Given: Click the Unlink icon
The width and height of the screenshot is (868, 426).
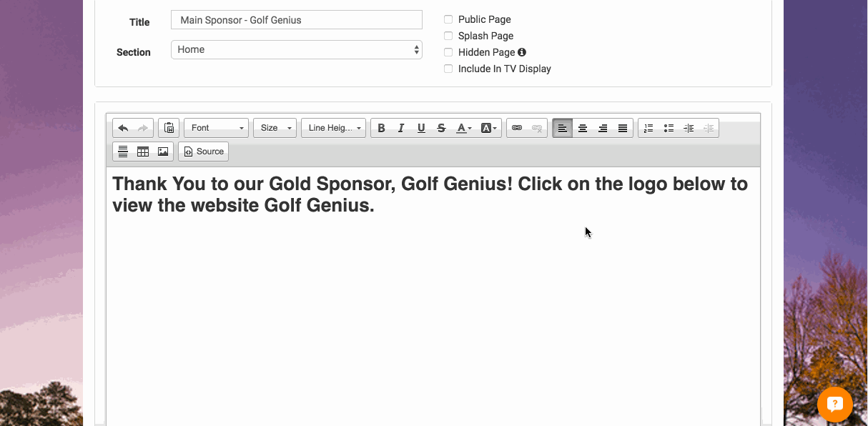Looking at the screenshot, I should [x=537, y=128].
